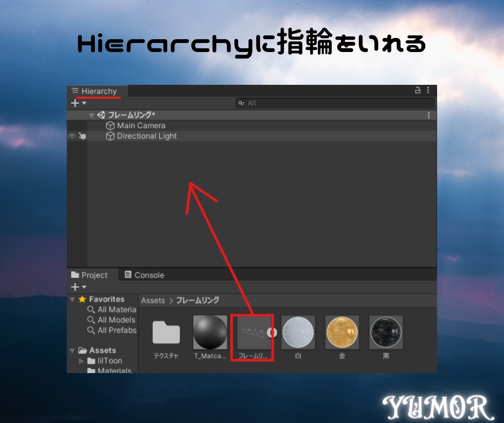Click the lock icon on the Hierarchy panel

pos(417,90)
